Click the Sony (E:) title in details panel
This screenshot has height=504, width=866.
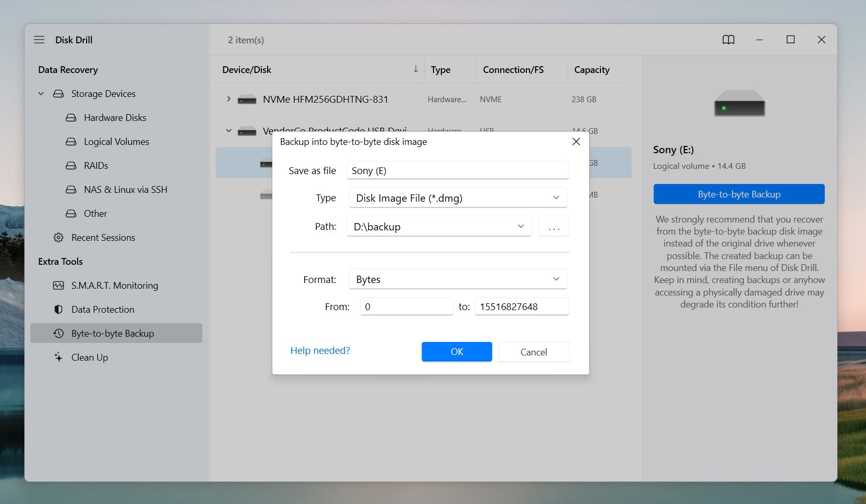click(673, 150)
